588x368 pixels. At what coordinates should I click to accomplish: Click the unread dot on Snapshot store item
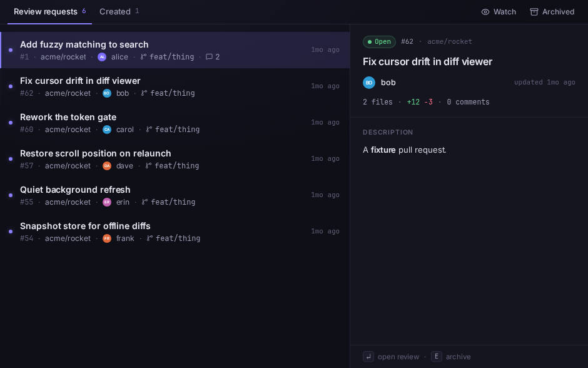coord(11,232)
